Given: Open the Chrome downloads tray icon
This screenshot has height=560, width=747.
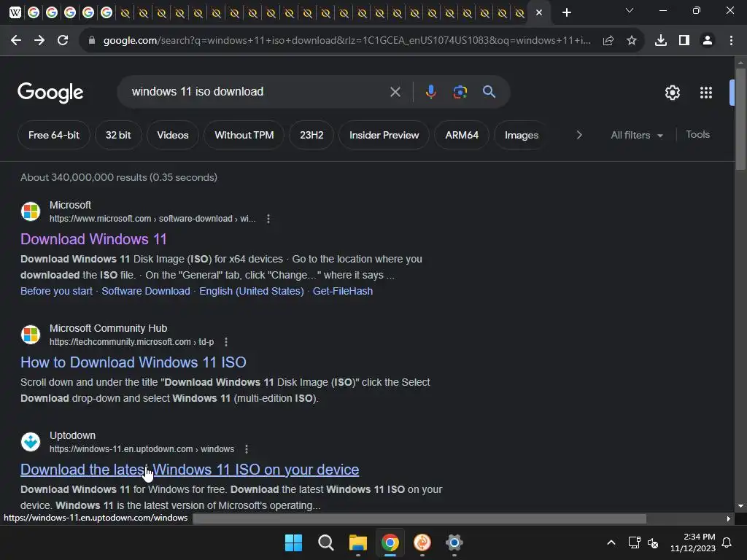Looking at the screenshot, I should tap(661, 41).
